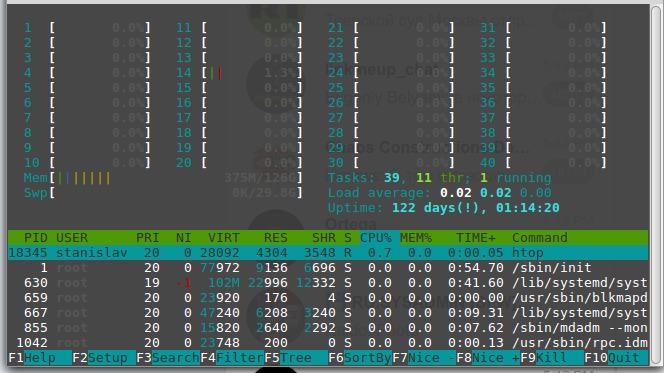Open F2 Setup in htop footer
This screenshot has width=664, height=373.
tap(104, 358)
